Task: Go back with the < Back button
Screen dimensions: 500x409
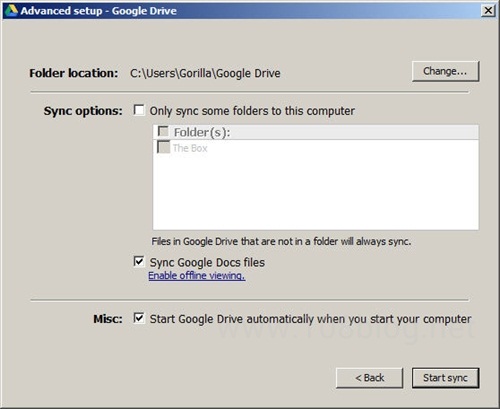Action: click(369, 378)
